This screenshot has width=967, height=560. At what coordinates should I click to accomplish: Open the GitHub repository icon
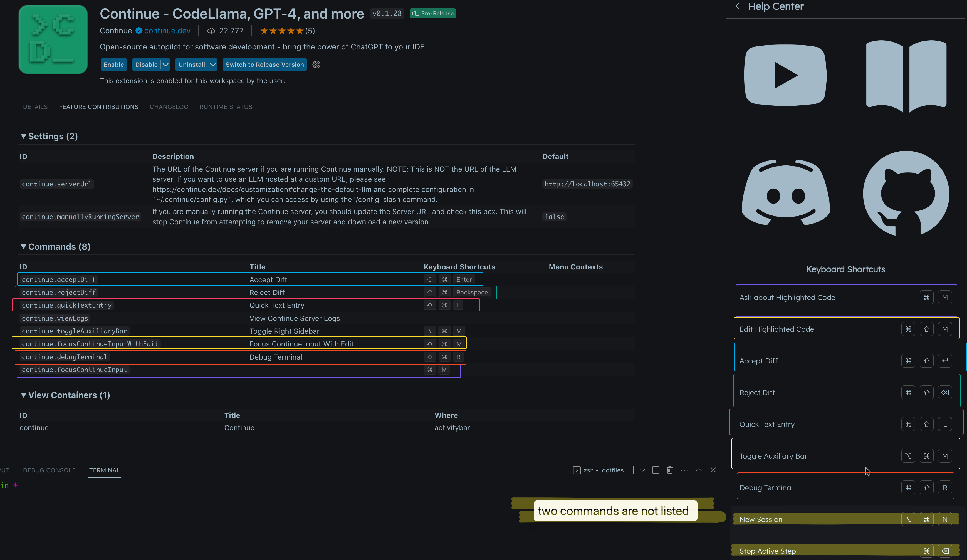[x=906, y=193]
